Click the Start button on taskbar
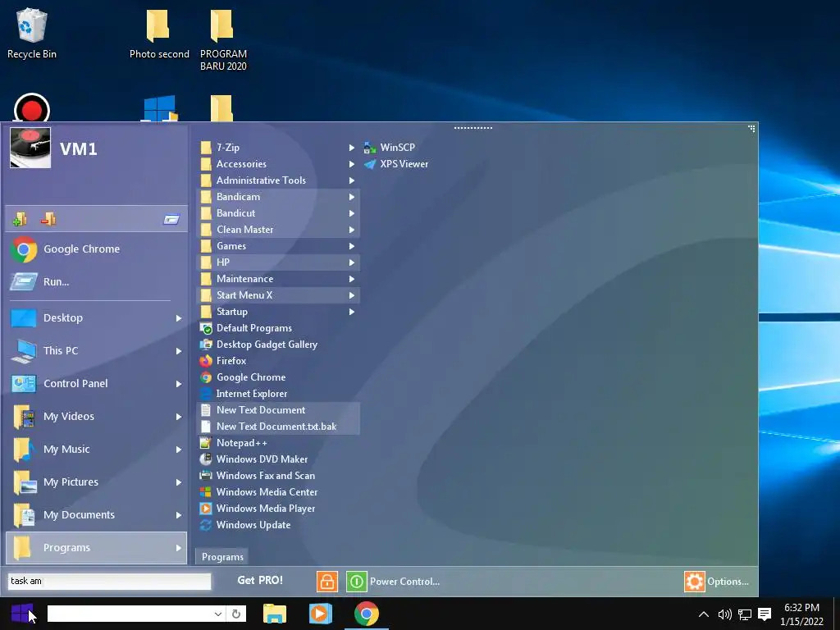The image size is (840, 630). point(22,614)
